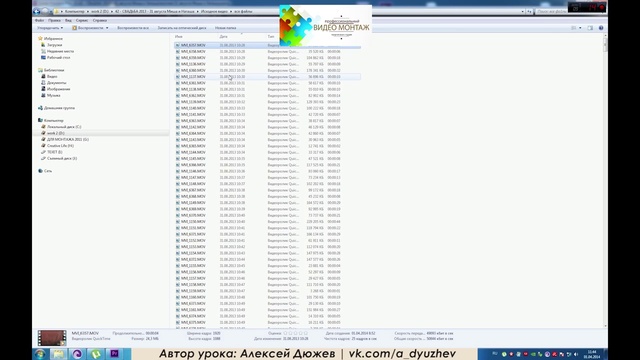Image resolution: width=640 pixels, height=360 pixels.
Task: Open the address bar history dropdown
Action: point(523,11)
